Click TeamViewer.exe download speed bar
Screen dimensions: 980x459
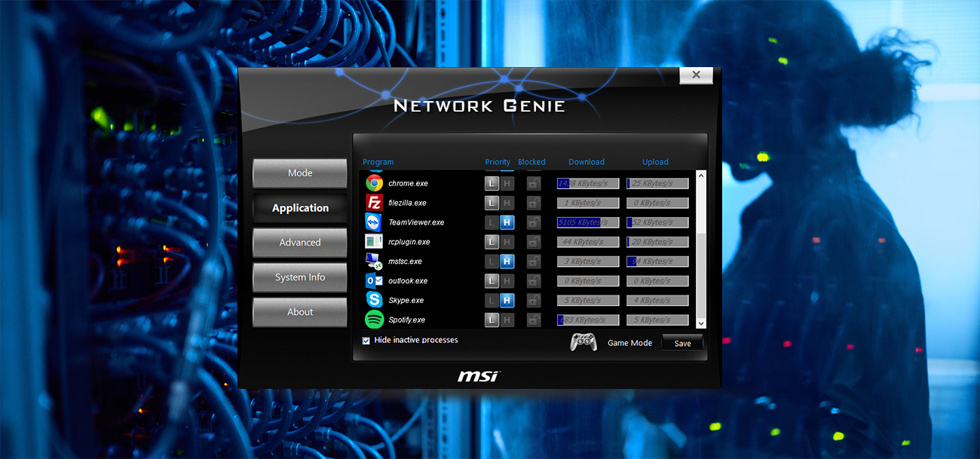click(588, 222)
